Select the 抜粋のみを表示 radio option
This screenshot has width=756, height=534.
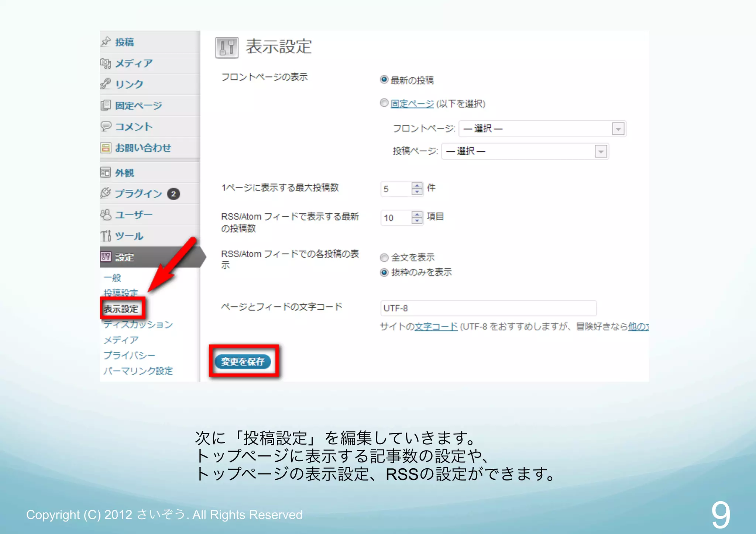pos(384,272)
